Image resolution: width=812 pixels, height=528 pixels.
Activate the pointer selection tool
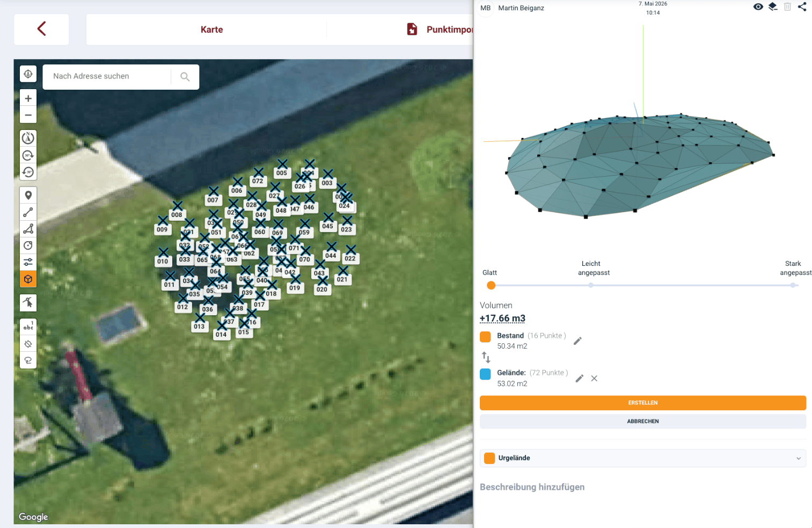28,303
